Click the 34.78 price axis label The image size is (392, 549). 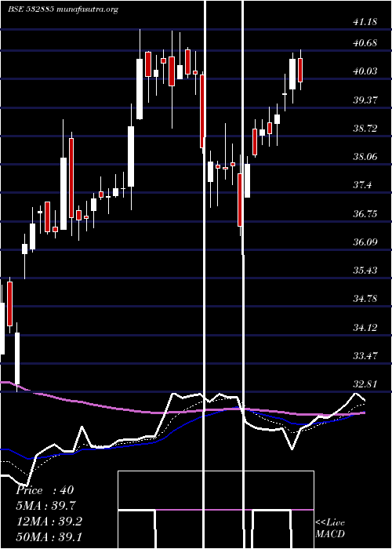coord(365,299)
